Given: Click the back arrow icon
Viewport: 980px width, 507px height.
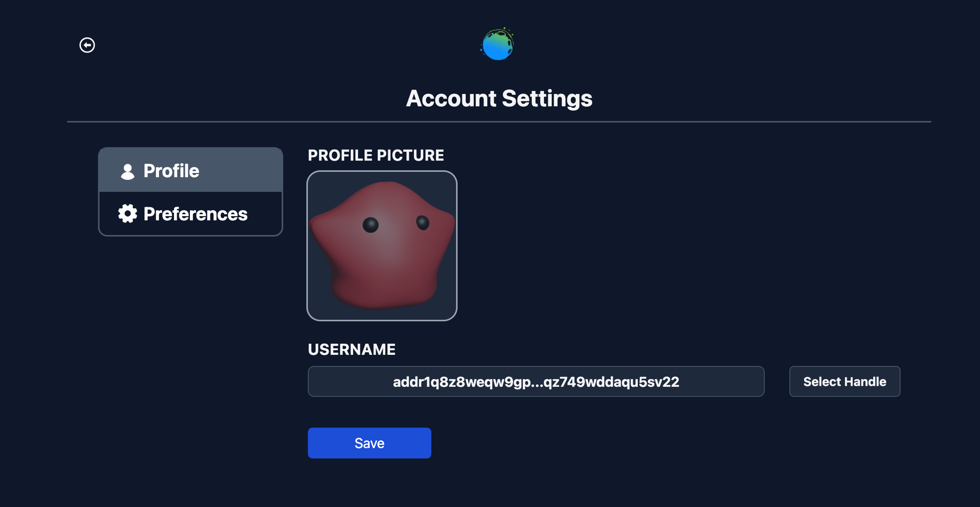Looking at the screenshot, I should [87, 45].
